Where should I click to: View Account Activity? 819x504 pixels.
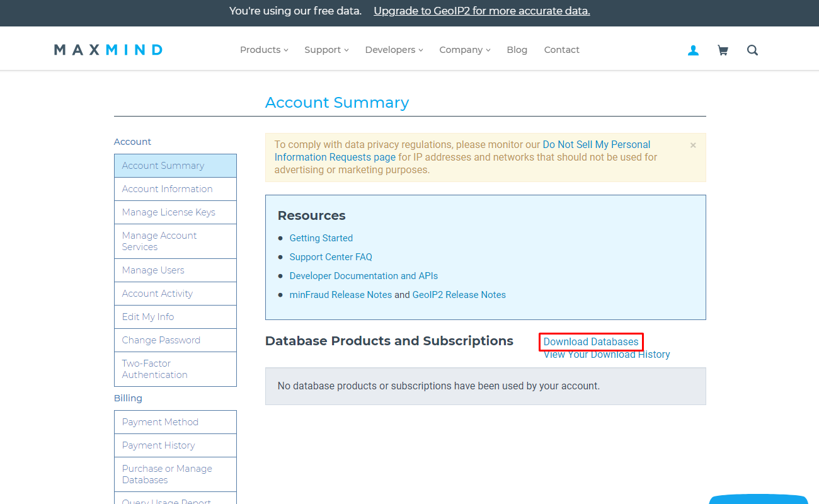coord(175,294)
